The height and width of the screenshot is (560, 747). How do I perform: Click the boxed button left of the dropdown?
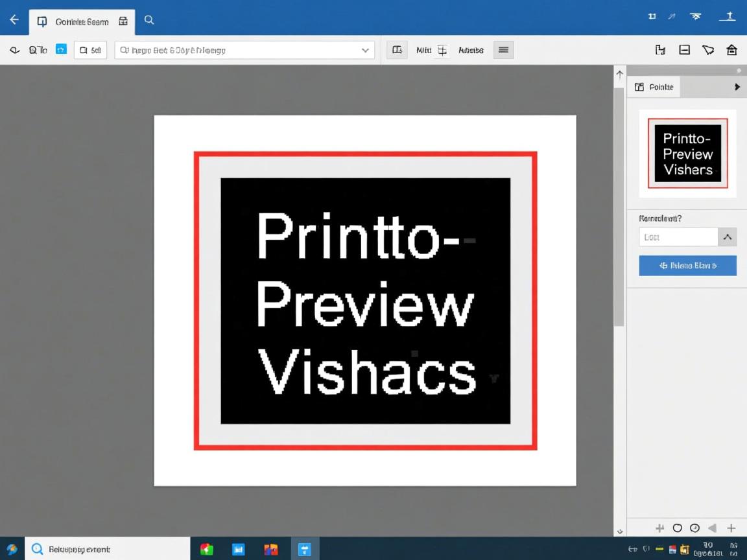tap(90, 50)
